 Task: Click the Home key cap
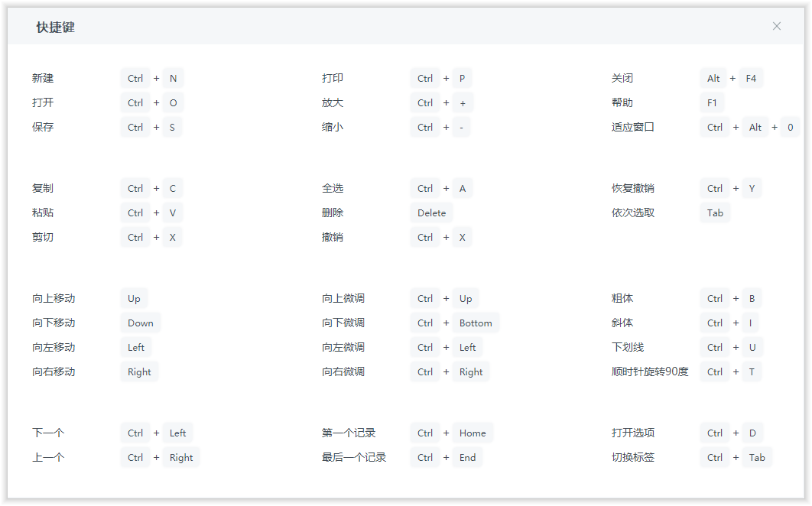coord(473,433)
